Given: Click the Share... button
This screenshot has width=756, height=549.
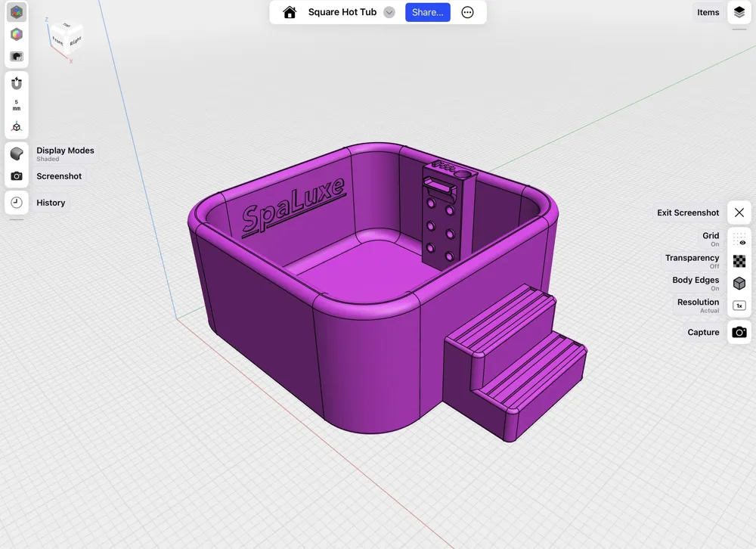Looking at the screenshot, I should tap(428, 13).
